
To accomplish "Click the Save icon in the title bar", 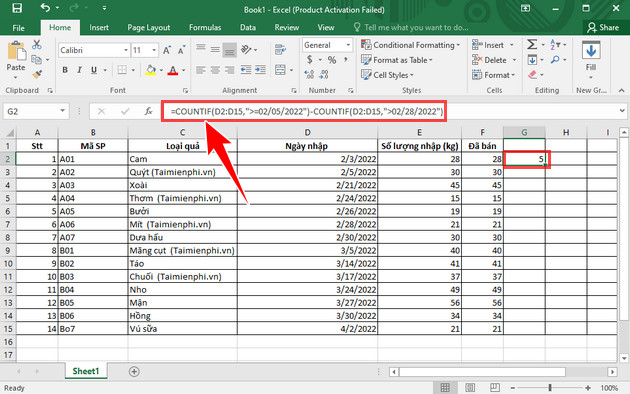I will click(17, 8).
